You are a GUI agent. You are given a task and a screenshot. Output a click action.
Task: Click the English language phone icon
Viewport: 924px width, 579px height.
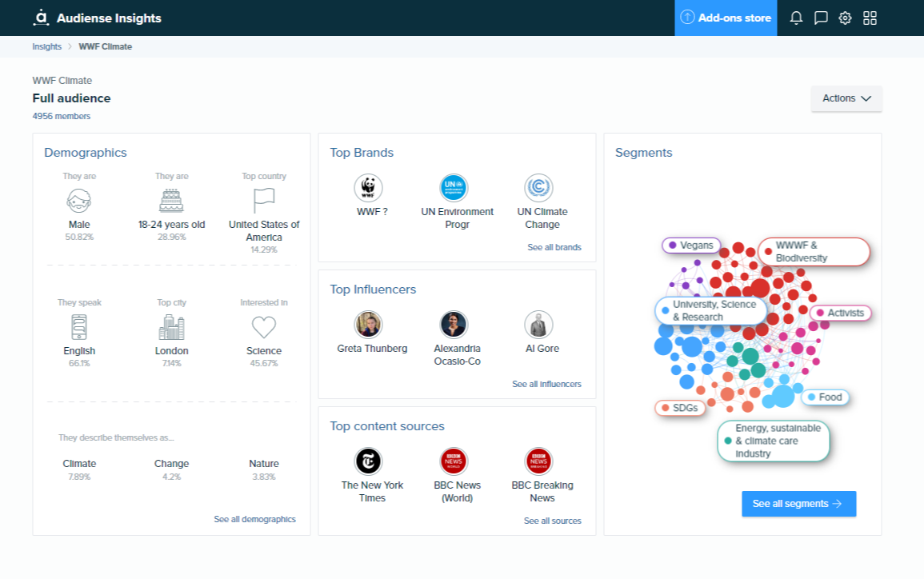point(79,327)
